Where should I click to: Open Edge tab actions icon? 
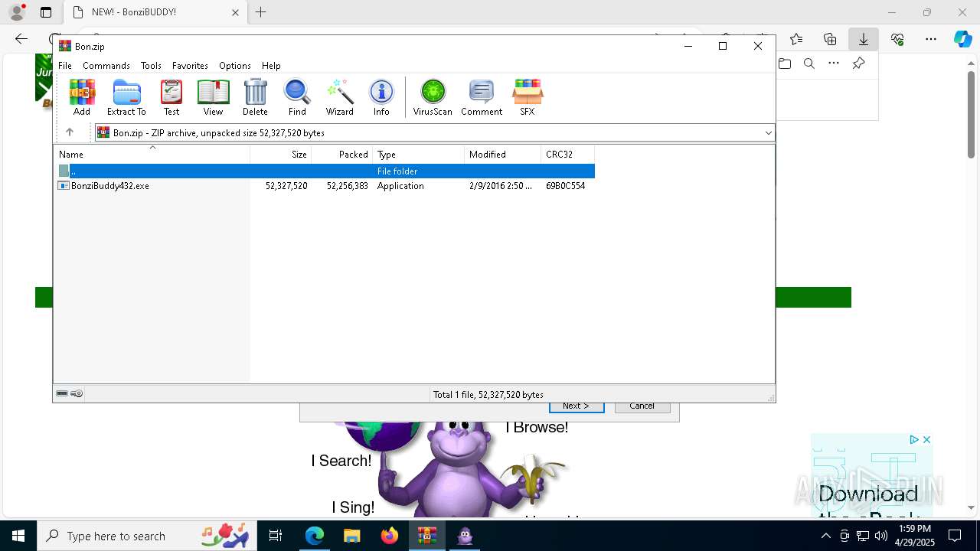(x=46, y=12)
